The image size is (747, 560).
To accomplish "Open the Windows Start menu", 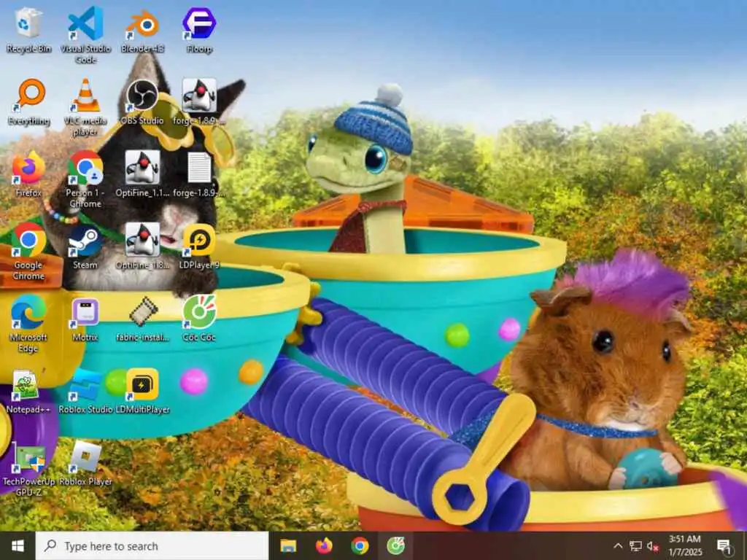I will pyautogui.click(x=18, y=545).
